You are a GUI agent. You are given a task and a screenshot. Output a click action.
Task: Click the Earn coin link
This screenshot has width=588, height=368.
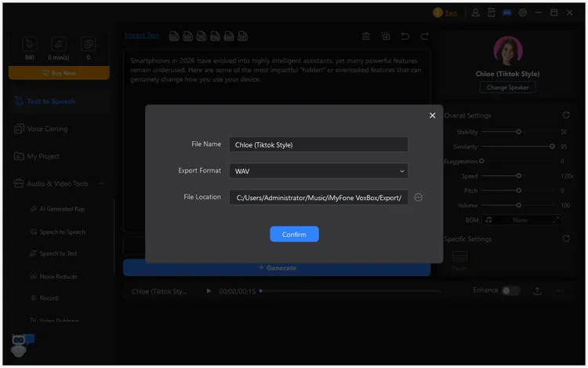tap(445, 13)
